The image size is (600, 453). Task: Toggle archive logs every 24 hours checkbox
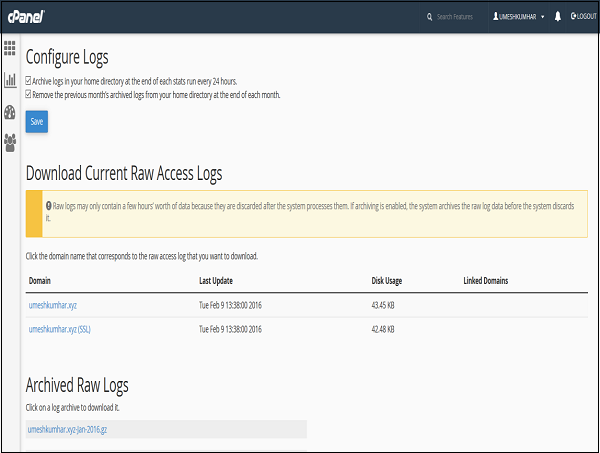(29, 80)
